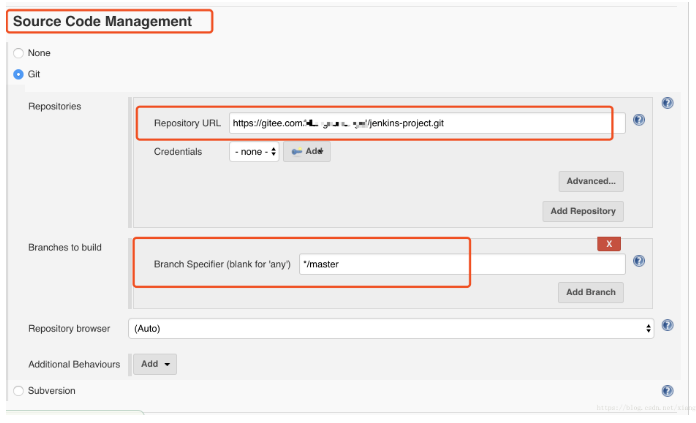Click into the Branch Specifier input
This screenshot has width=696, height=423.
[x=462, y=264]
